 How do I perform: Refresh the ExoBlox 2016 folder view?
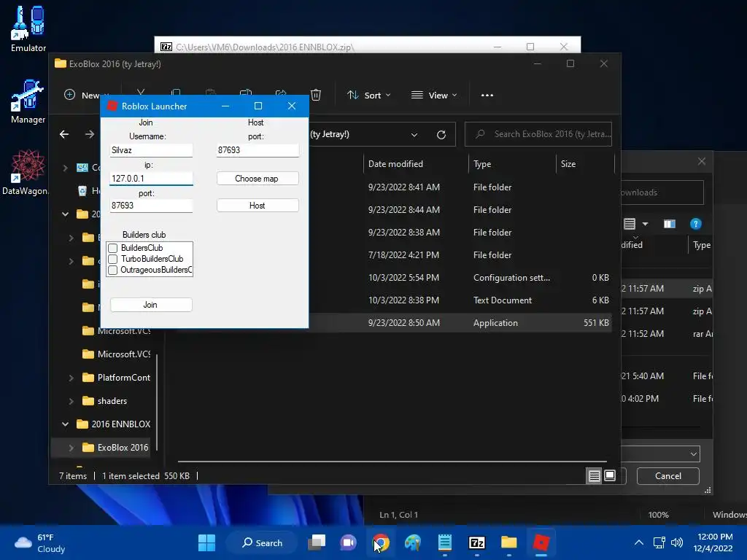coord(441,135)
